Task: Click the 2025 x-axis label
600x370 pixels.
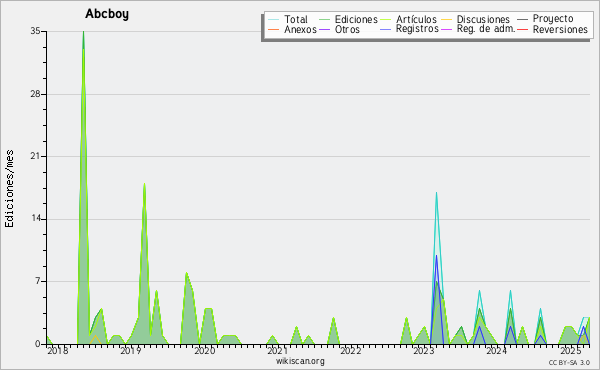Action: pos(570,351)
